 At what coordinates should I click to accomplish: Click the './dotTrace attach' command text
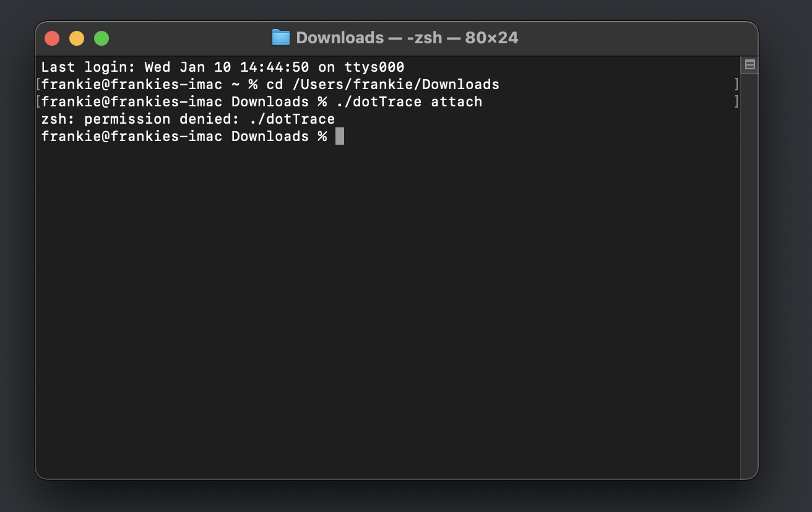409,101
